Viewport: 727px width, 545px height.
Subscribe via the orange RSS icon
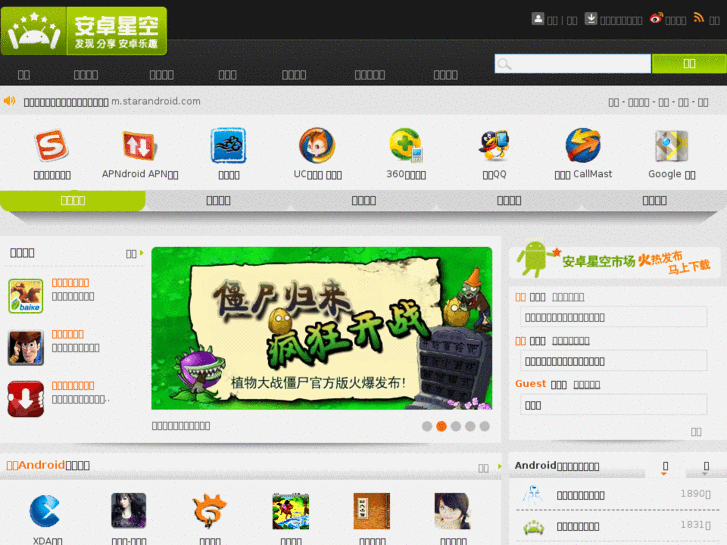pos(699,18)
